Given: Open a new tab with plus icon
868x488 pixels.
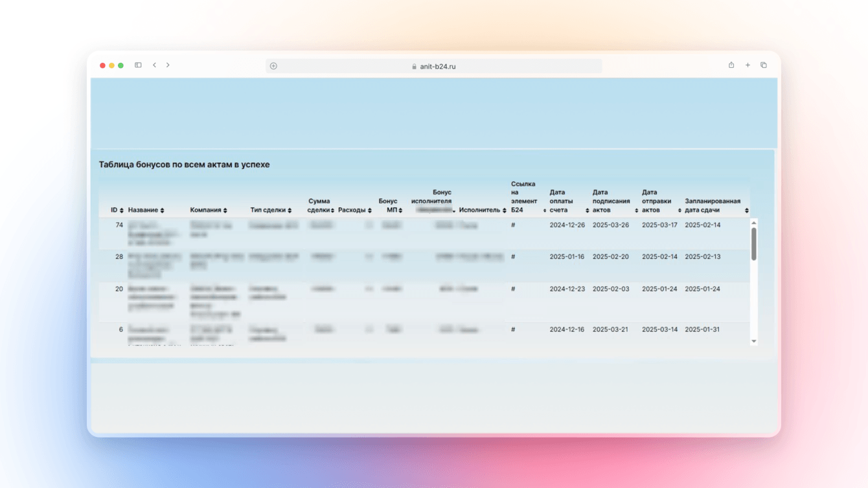Looking at the screenshot, I should [x=748, y=65].
